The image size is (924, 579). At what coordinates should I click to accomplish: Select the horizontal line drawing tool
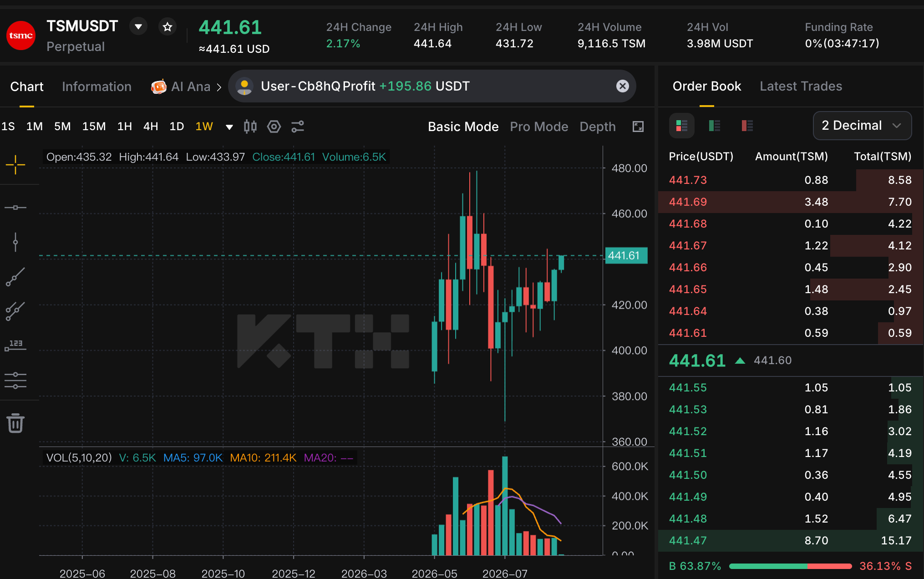click(15, 208)
